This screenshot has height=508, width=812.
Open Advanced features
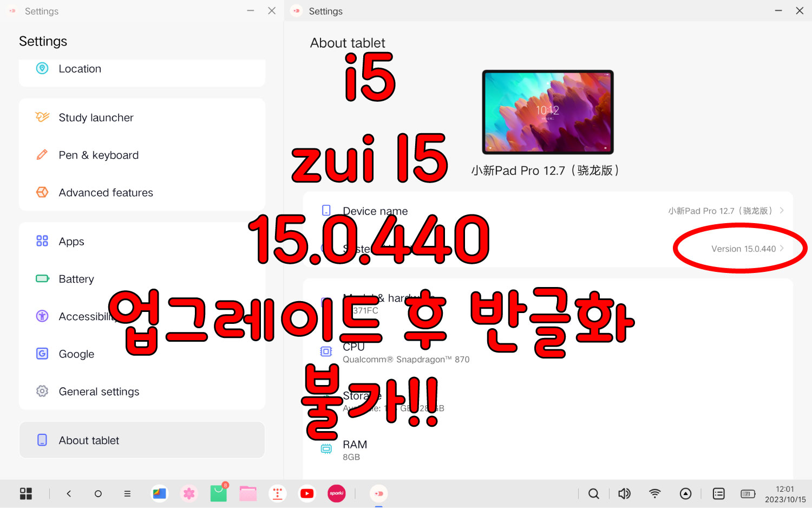142,192
